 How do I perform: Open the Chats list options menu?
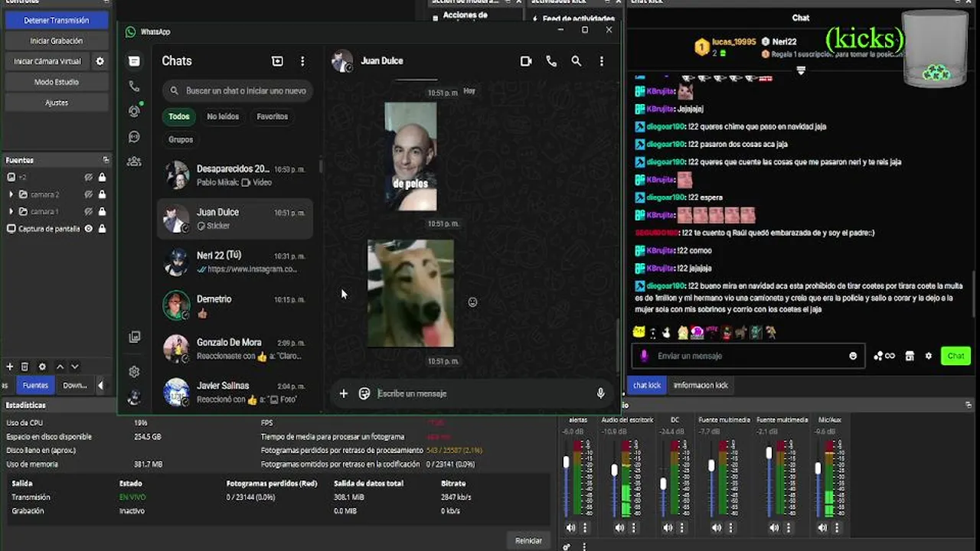(302, 61)
